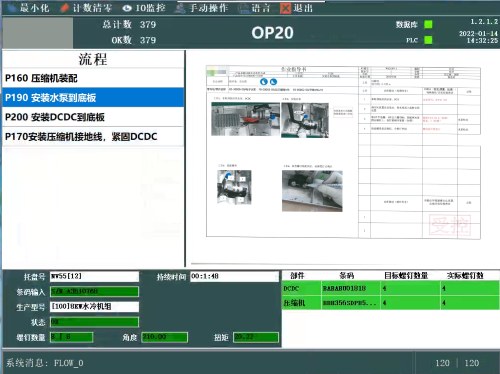Select process P170安装压缩机接地线，紧固DCDC
500x374 pixels.
coord(93,136)
